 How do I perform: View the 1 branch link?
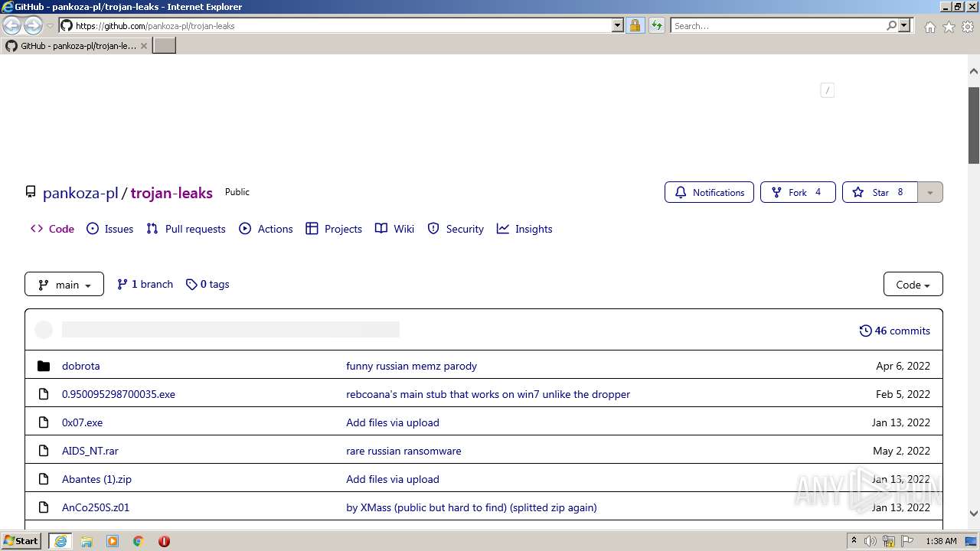coord(145,284)
